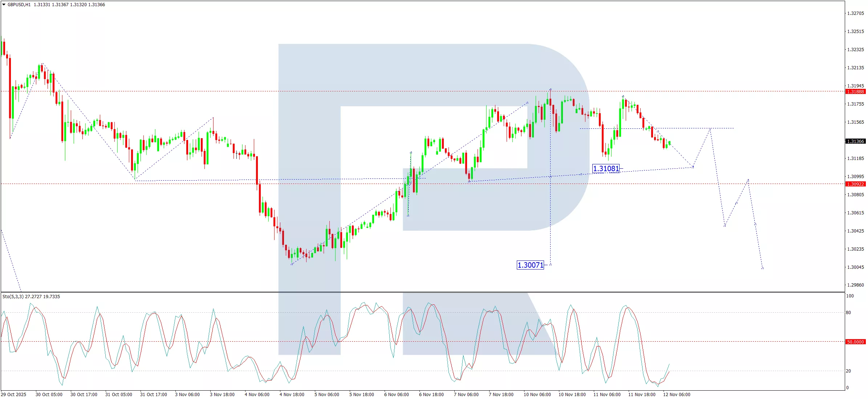868x399 pixels.
Task: Click the 7 Nov 06:00 time label
Action: coord(466,395)
